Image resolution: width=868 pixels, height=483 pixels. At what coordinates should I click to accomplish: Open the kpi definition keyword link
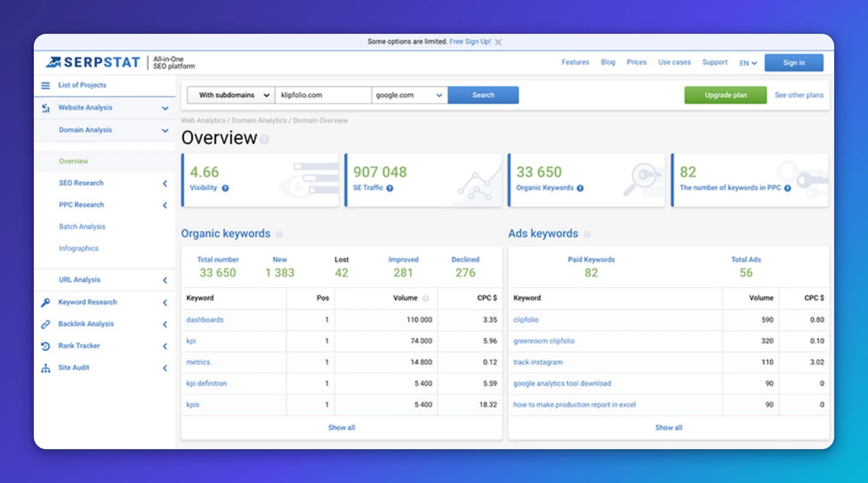206,384
